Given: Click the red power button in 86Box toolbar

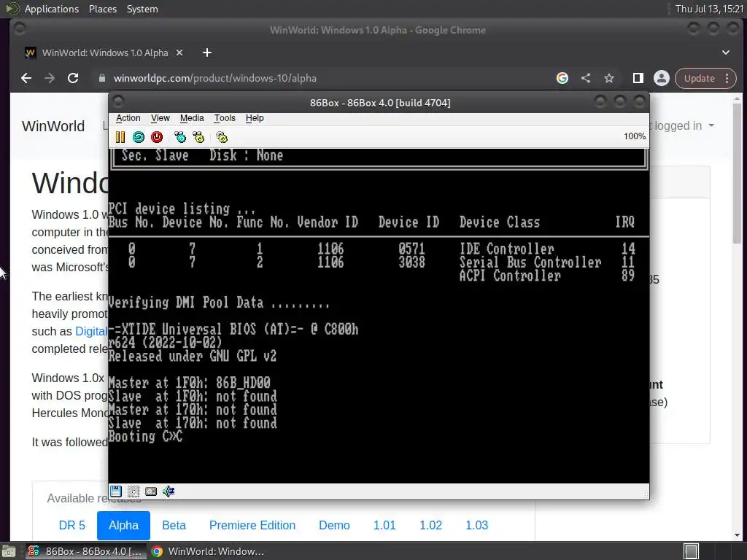Looking at the screenshot, I should 157,137.
